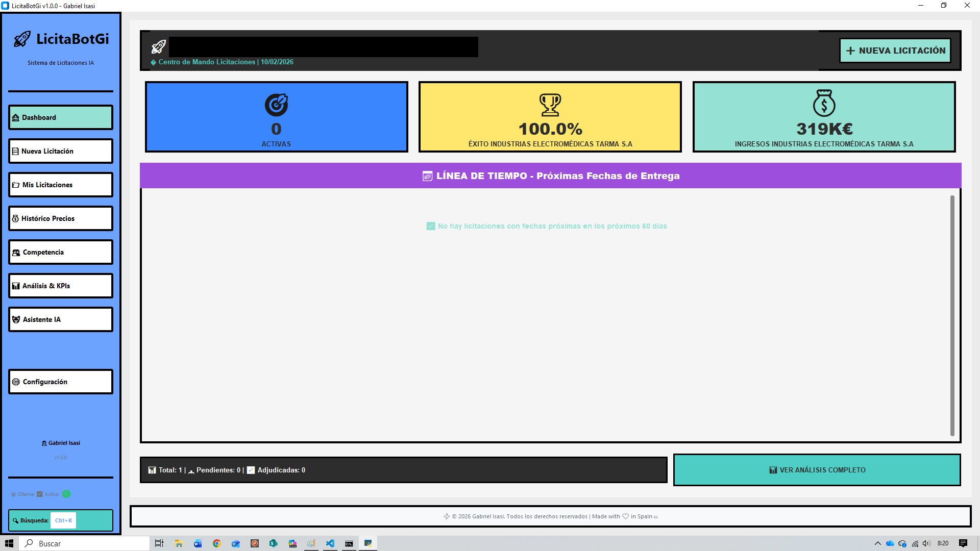Screen dimensions: 980x551
Task: Go to Mis Licitaciones section
Action: pos(60,185)
